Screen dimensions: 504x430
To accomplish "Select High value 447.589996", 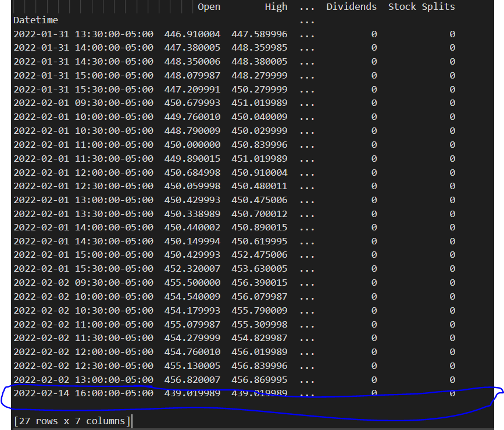I will (x=259, y=34).
